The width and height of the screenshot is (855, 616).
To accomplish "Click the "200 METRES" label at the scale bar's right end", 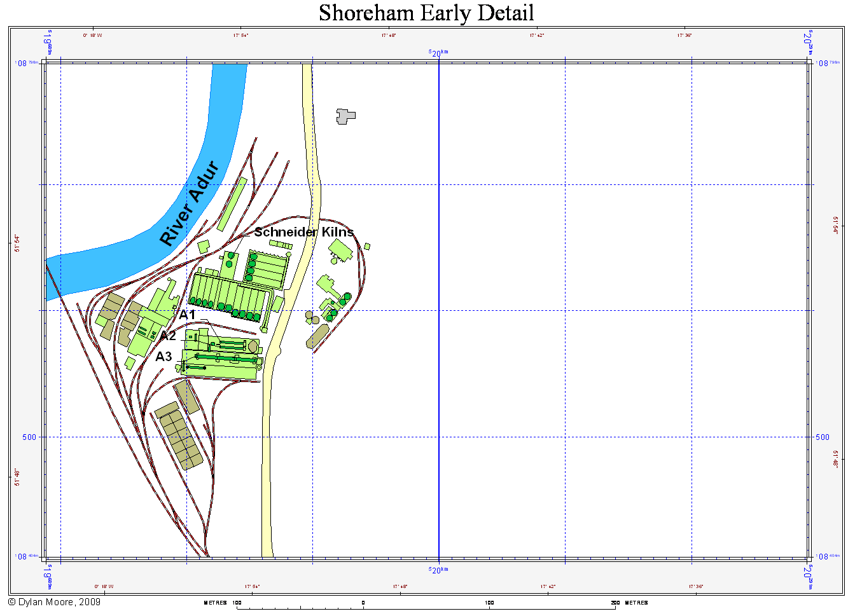I will tap(630, 603).
